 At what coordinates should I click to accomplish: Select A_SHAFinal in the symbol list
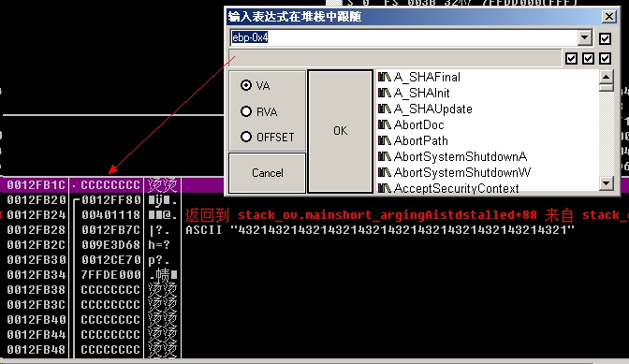(x=427, y=77)
